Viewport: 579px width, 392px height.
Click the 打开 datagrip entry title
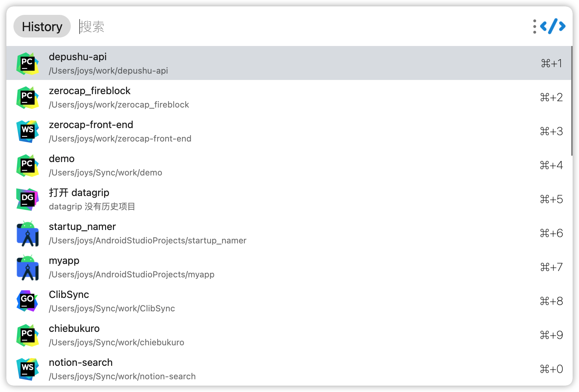[x=79, y=192]
